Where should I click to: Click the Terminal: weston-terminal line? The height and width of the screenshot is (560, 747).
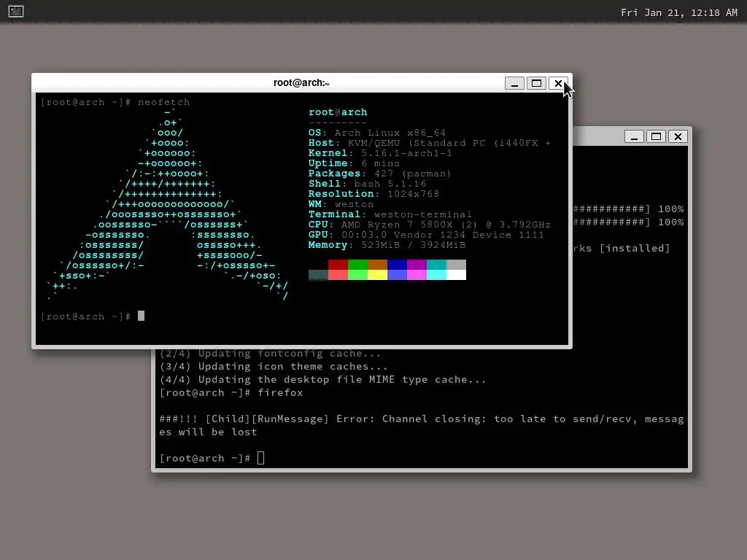coord(390,214)
